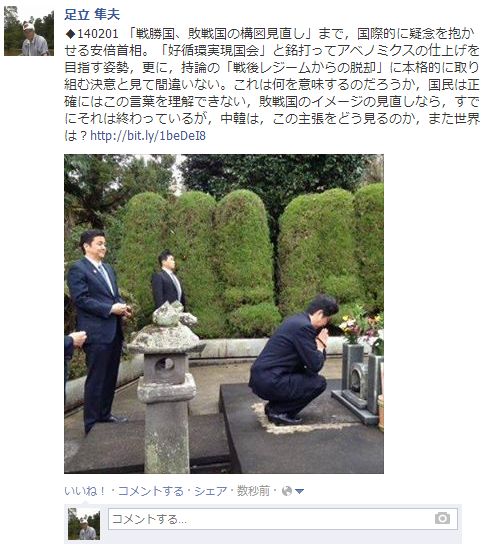The image size is (486, 554).
Task: Click the flowers at the grave in the photo
Action: click(360, 325)
